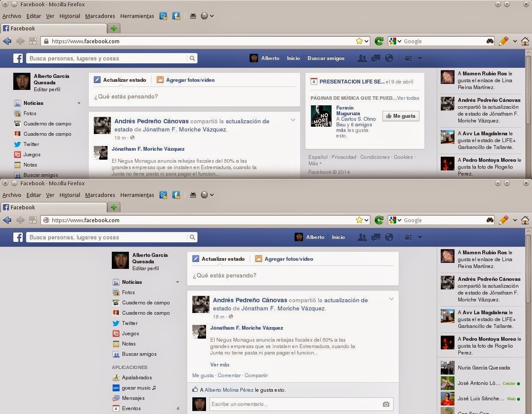
Task: Open the Historial menu in the upper window
Action: 70,16
